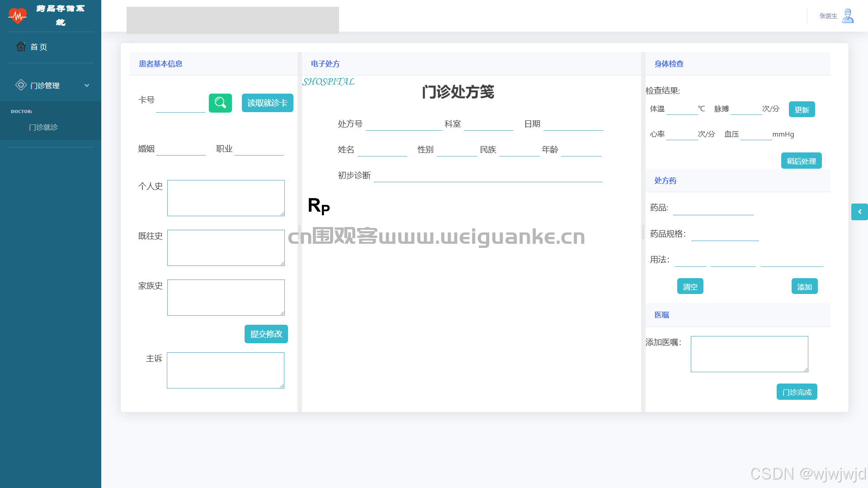868x488 pixels.
Task: Focus the 姓名 field on prescription
Action: (382, 150)
